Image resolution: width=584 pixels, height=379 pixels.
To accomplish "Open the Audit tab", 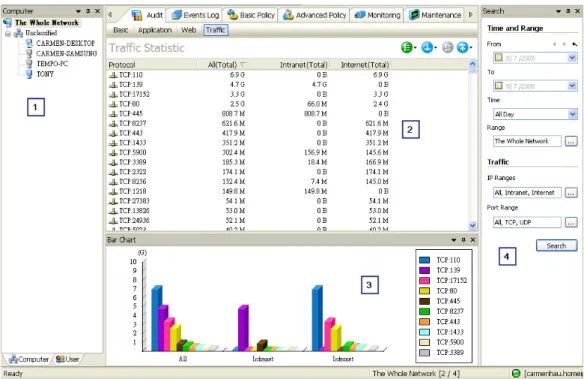I will pos(147,15).
